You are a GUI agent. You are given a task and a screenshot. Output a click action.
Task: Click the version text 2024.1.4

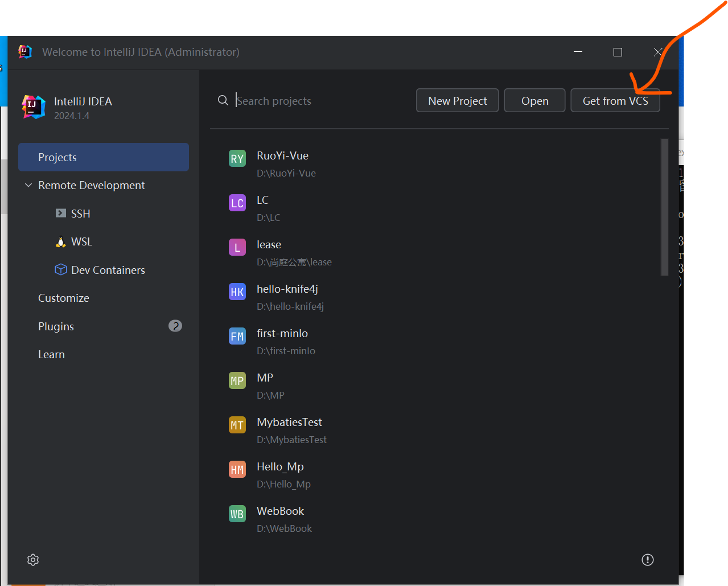pyautogui.click(x=72, y=116)
